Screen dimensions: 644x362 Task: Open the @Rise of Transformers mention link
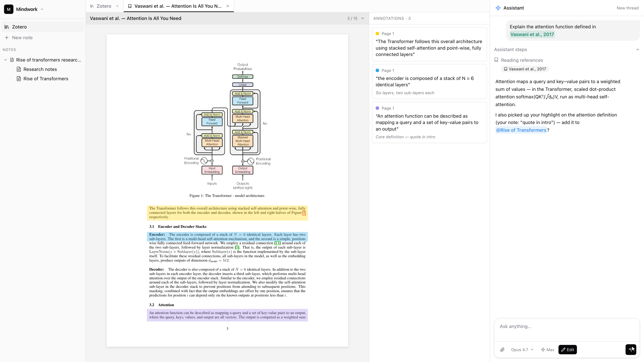pyautogui.click(x=521, y=130)
